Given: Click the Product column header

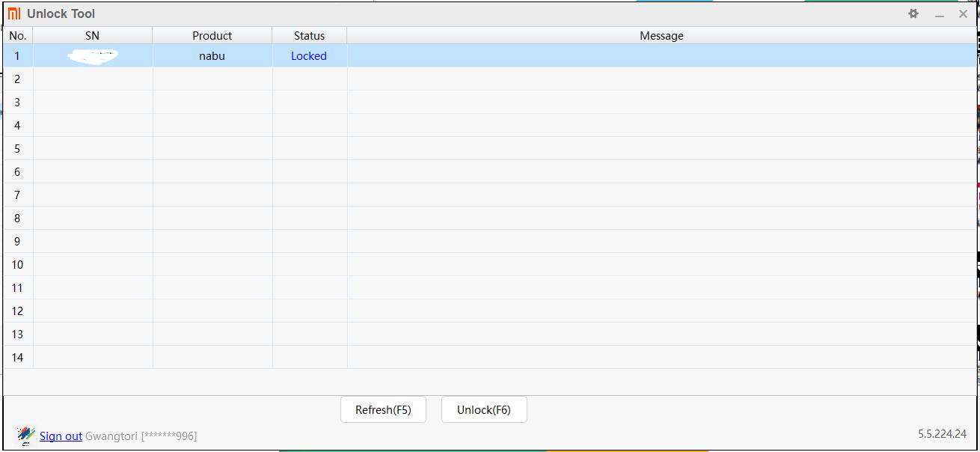Looking at the screenshot, I should 212,35.
